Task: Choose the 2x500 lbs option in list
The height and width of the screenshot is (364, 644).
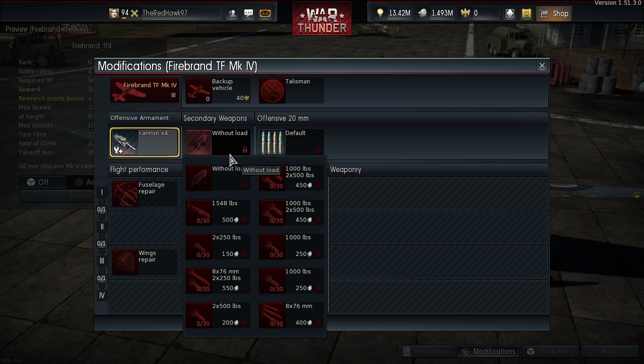Action: point(218,315)
